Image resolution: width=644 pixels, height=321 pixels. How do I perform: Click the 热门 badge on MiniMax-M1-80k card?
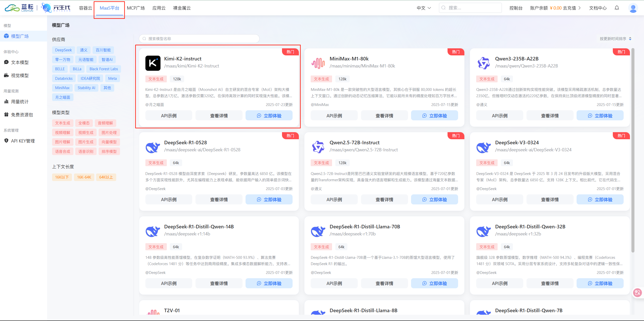point(456,52)
